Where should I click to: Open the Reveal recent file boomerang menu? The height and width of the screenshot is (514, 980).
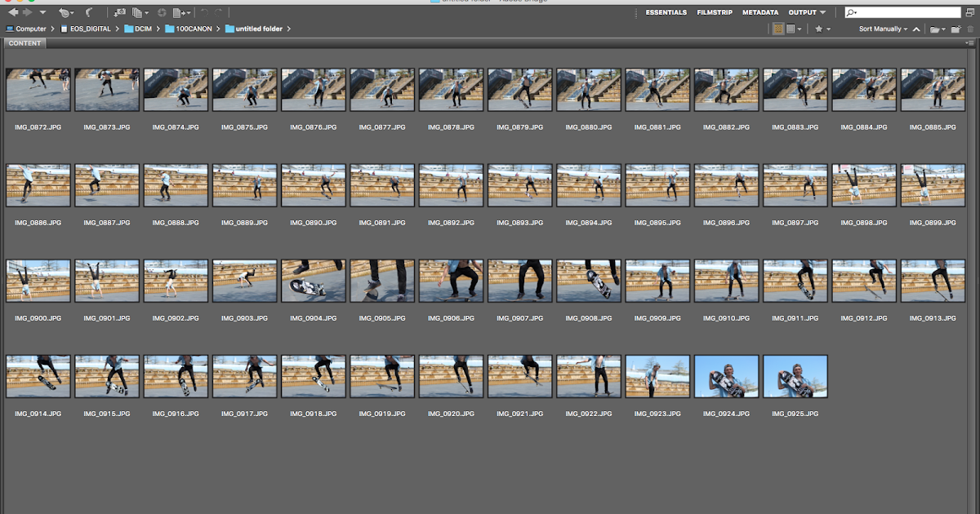[65, 13]
